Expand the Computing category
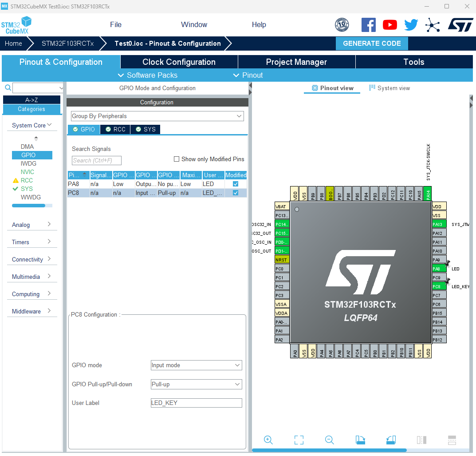 click(32, 294)
